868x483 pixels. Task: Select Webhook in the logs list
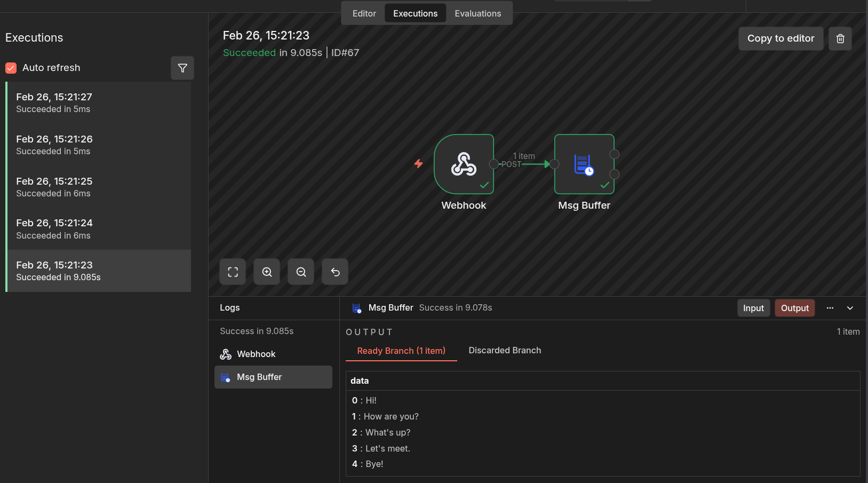[273, 354]
